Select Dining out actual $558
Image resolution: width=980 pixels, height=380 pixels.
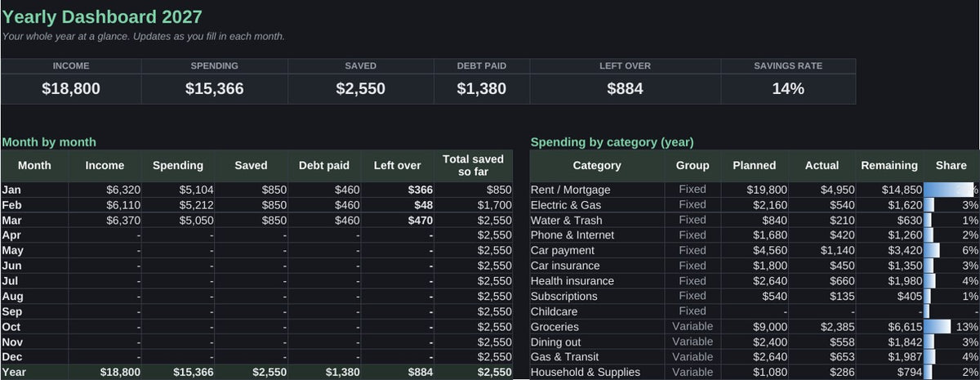[x=822, y=342]
